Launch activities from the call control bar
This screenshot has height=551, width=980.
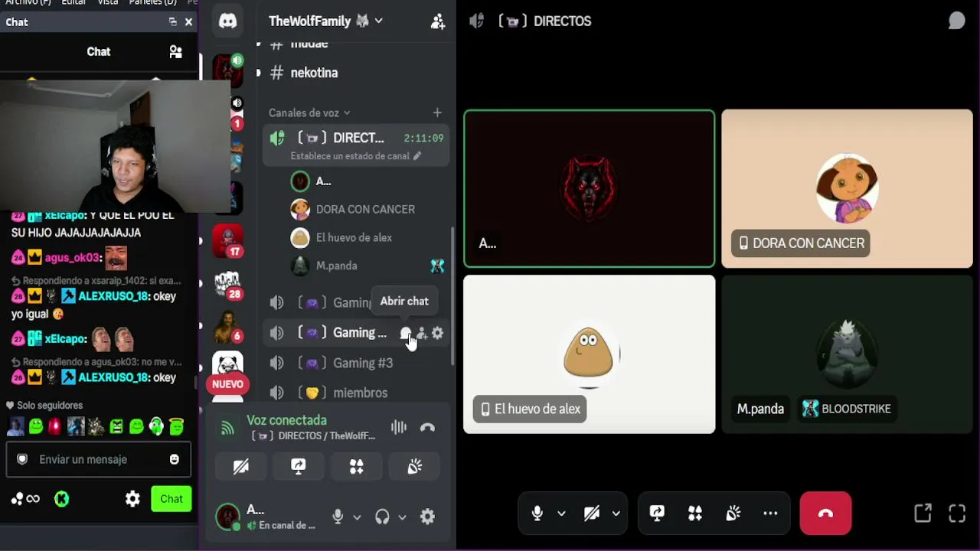[695, 514]
